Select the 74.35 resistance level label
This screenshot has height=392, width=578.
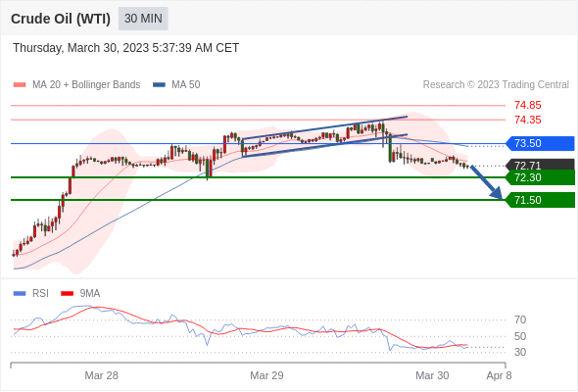[527, 120]
